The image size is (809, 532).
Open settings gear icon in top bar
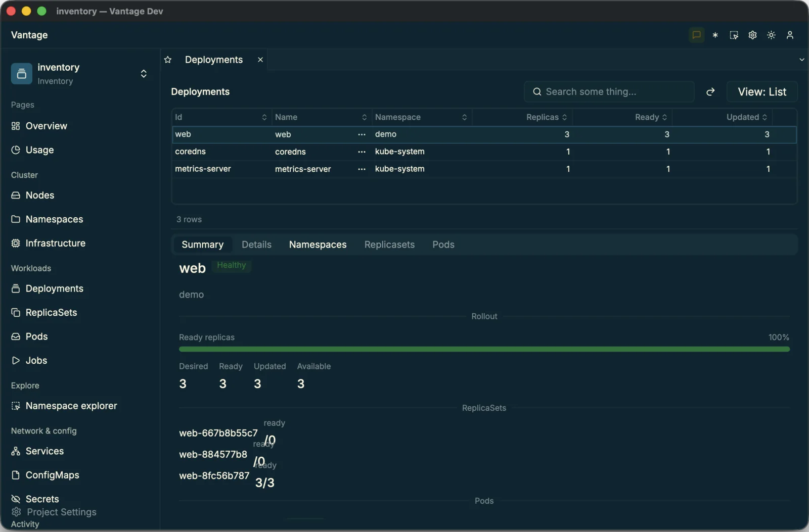pos(752,35)
